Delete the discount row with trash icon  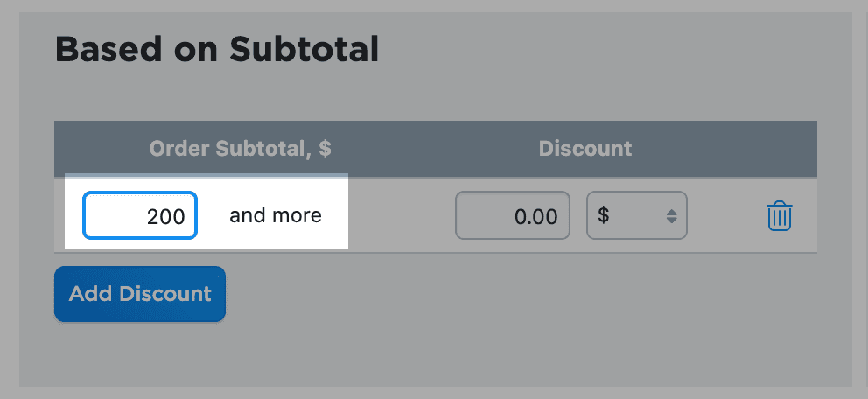[779, 215]
